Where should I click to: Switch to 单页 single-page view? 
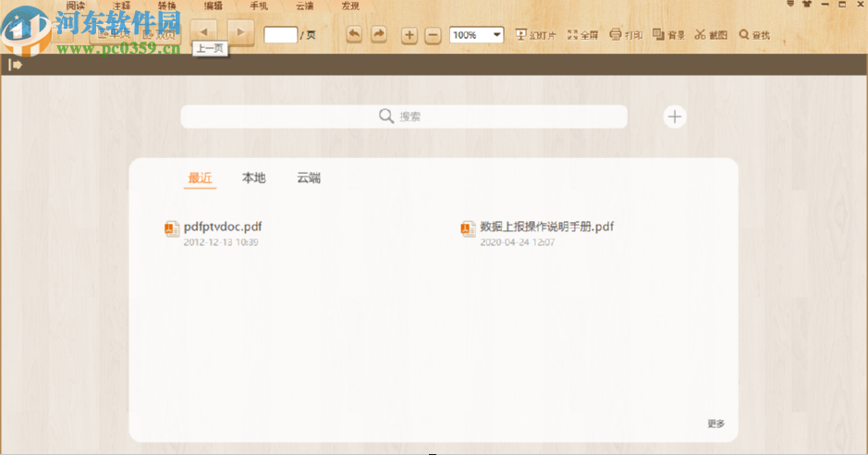point(114,35)
